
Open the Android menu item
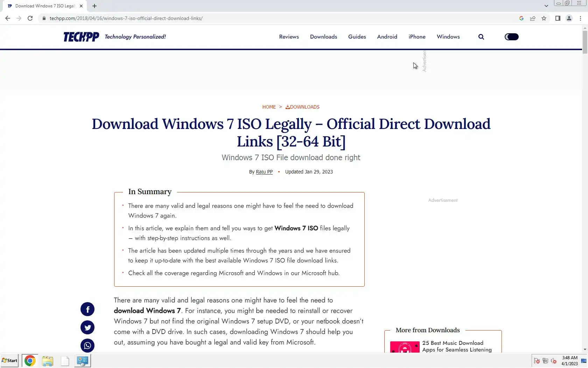(x=387, y=37)
